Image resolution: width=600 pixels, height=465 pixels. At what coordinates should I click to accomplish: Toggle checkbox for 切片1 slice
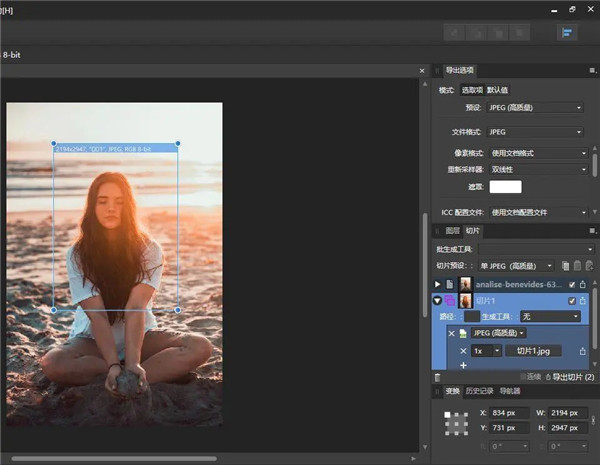coord(571,300)
